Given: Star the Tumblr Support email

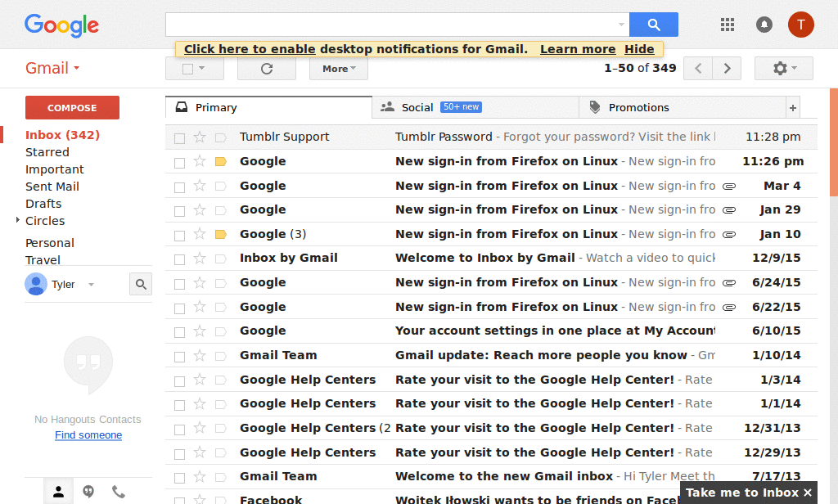Looking at the screenshot, I should [x=200, y=137].
